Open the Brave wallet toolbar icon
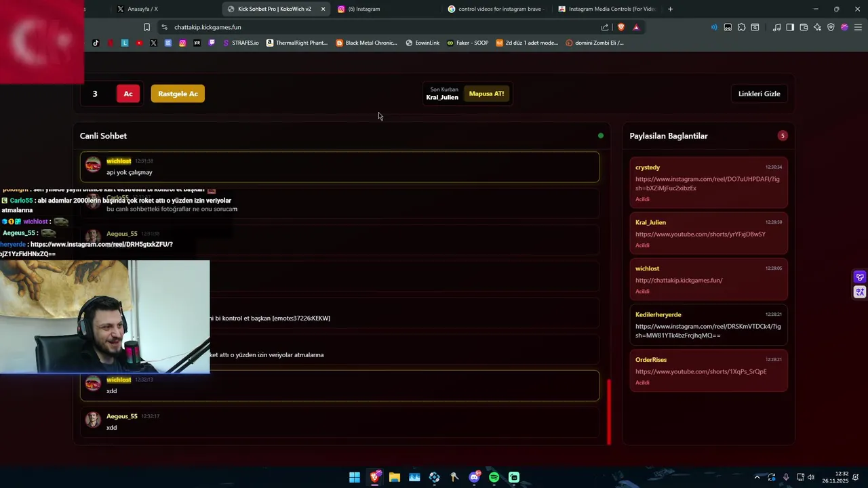This screenshot has height=488, width=868. (x=804, y=27)
